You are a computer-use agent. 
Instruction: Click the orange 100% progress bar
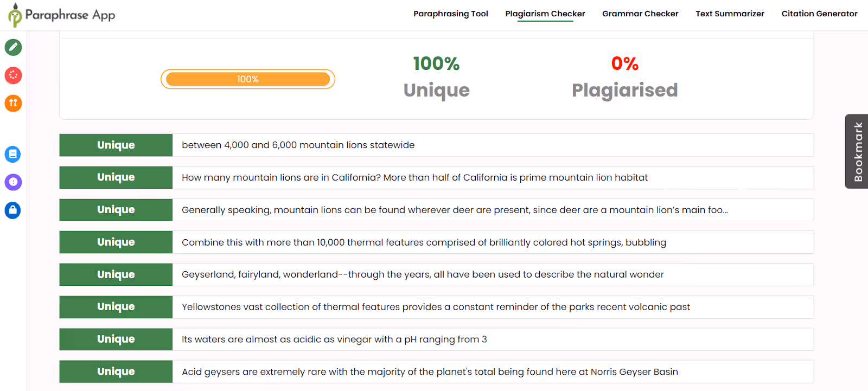(247, 79)
